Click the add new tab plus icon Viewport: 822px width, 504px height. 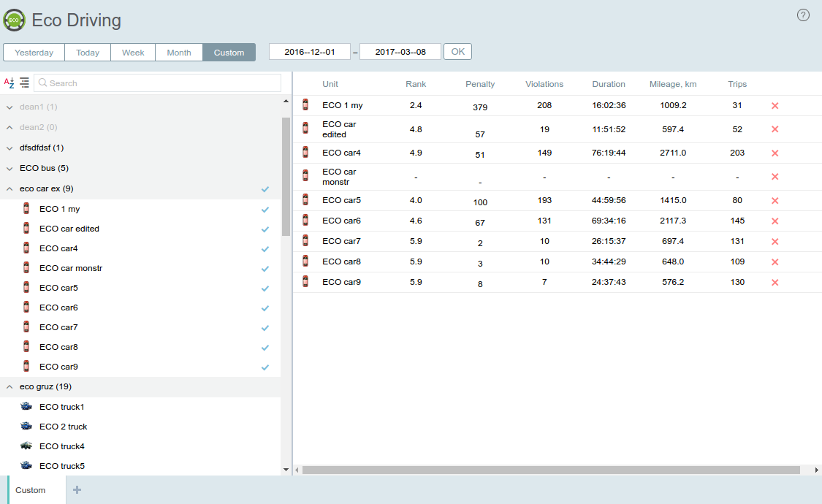[x=77, y=490]
